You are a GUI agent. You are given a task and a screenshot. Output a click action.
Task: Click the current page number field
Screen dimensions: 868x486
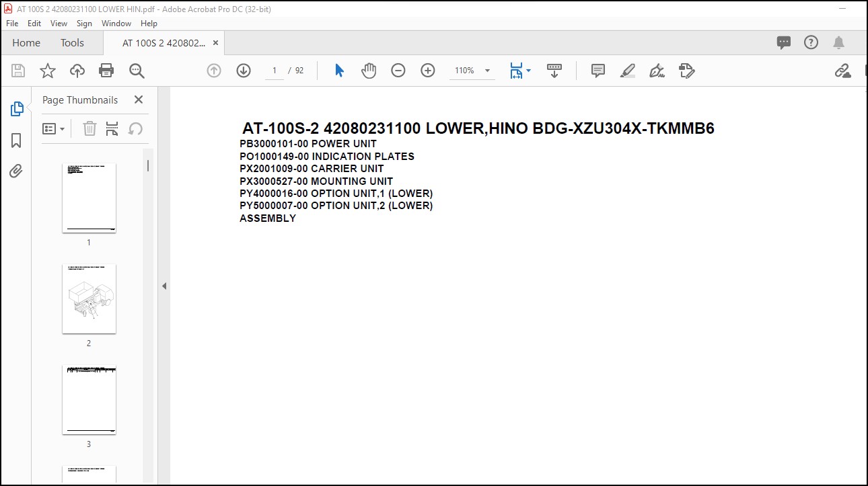[x=275, y=71]
